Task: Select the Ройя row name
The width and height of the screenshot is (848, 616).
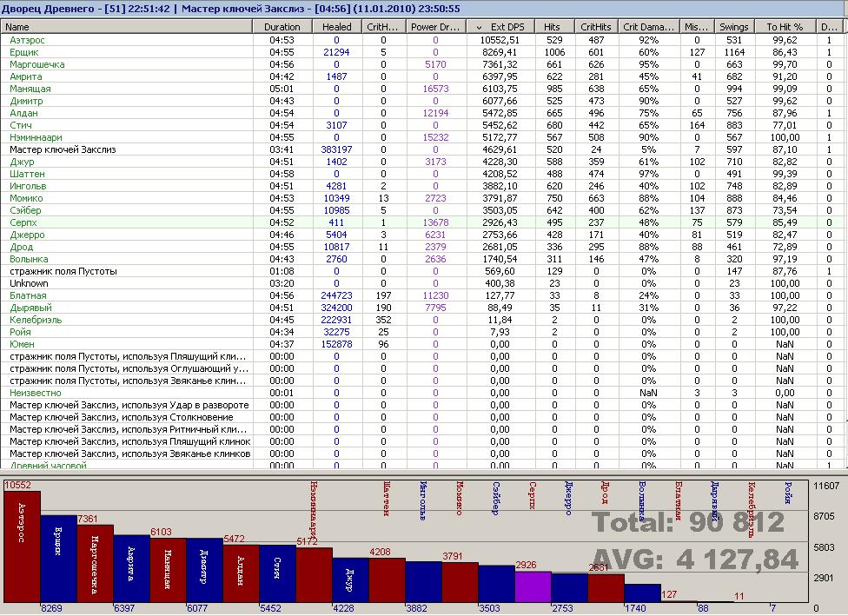Action: (x=20, y=332)
